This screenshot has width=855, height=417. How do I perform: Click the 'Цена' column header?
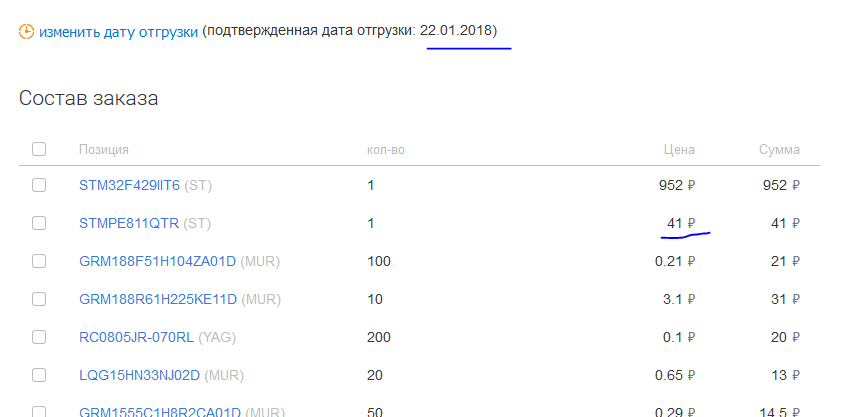[x=679, y=149]
